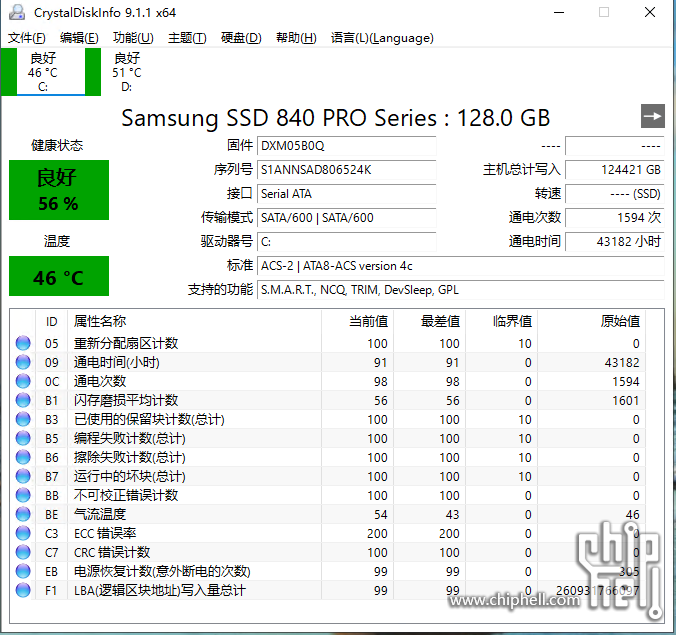Select the 电源恢复计数(意外断电的次数) row

[x=328, y=571]
